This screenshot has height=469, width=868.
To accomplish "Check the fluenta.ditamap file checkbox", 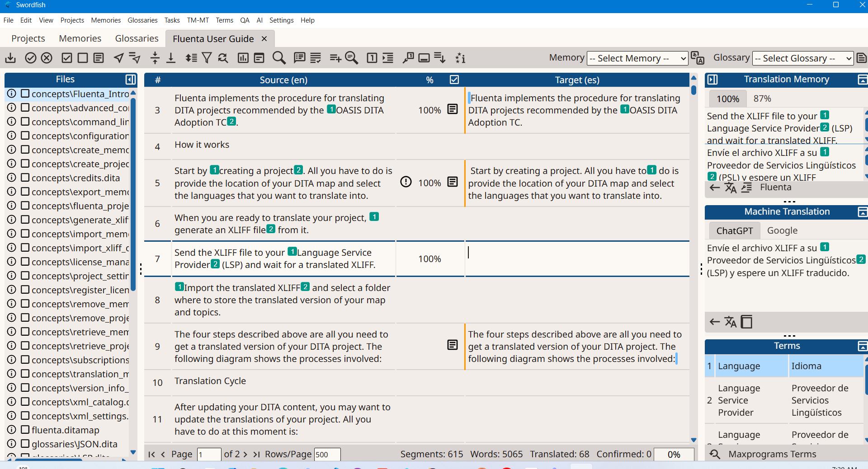I will pyautogui.click(x=25, y=430).
